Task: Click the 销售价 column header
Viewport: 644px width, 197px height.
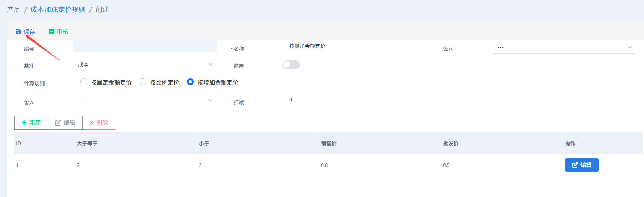Action: (x=329, y=144)
